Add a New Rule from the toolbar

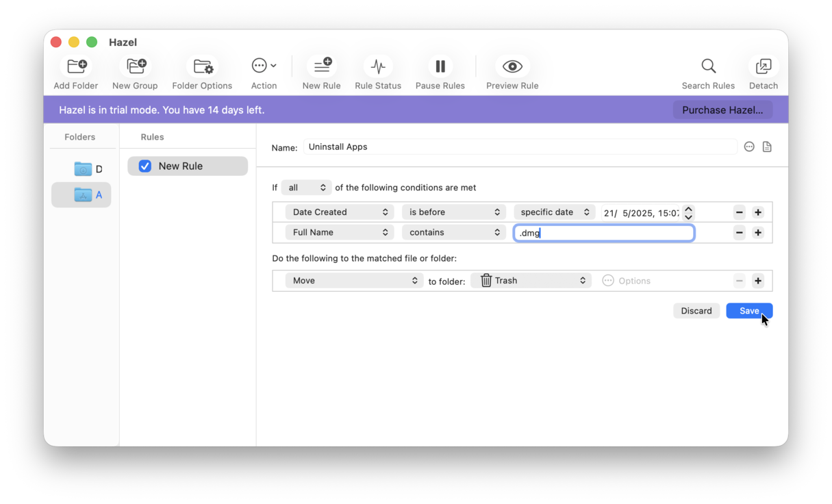(x=322, y=66)
